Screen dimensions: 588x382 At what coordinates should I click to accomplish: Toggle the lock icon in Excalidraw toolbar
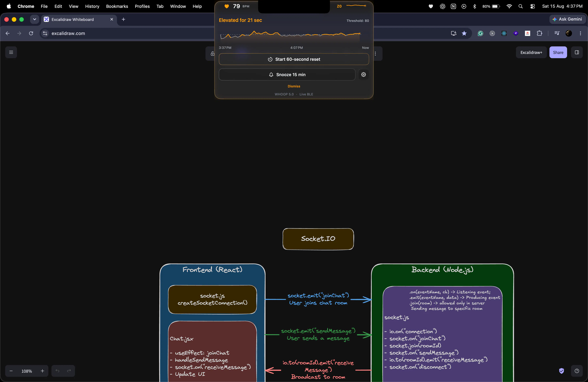pos(212,54)
